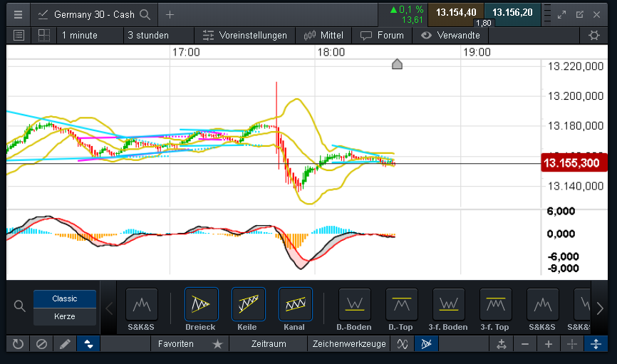The width and height of the screenshot is (617, 364).
Task: Click the refresh icon in bottom toolbar
Action: coord(18,344)
